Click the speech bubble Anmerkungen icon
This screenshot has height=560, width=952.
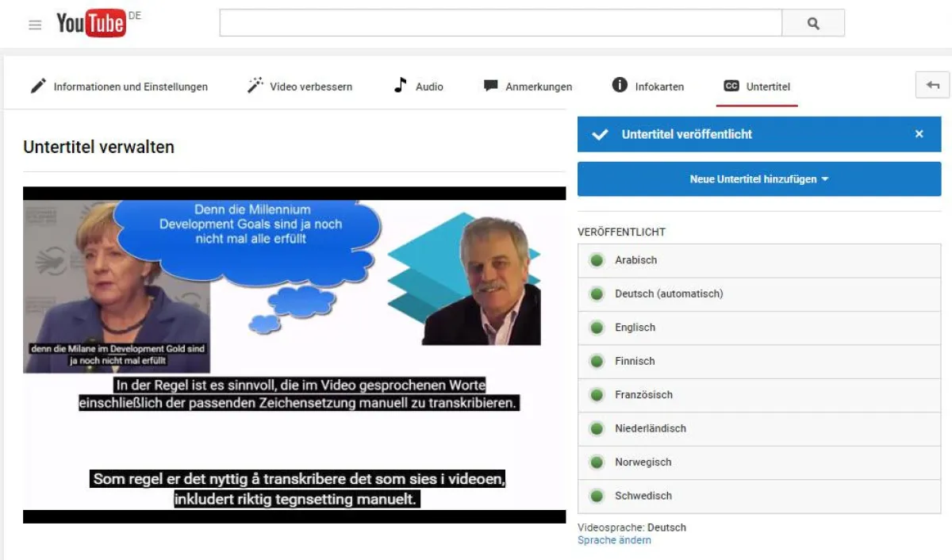click(491, 86)
